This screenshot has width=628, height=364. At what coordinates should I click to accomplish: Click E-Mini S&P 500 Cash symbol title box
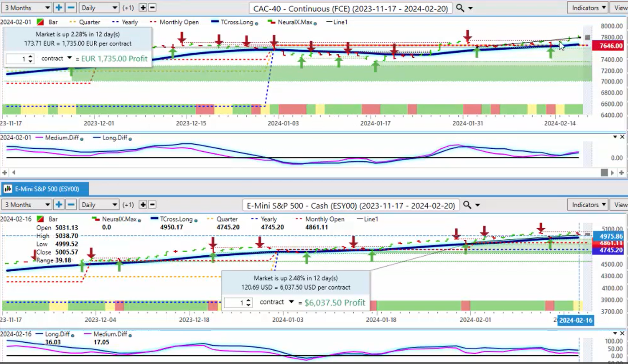pos(351,205)
